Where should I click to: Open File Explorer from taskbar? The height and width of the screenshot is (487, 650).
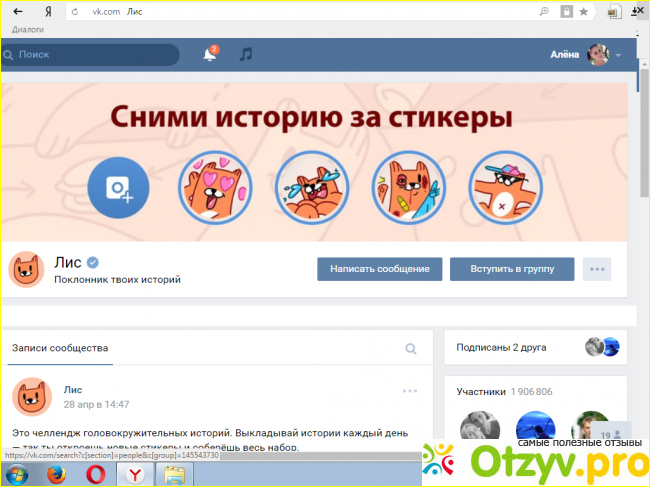coord(175,475)
